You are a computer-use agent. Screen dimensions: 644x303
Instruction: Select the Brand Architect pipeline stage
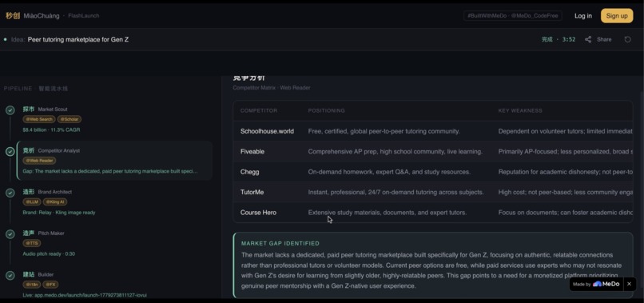point(113,201)
